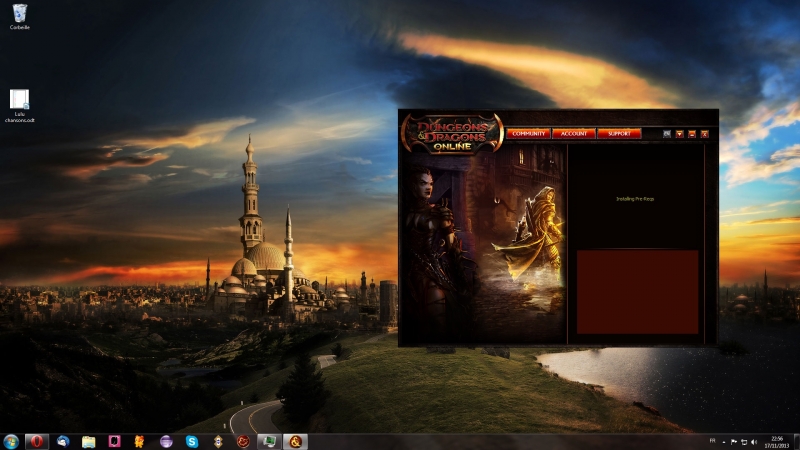Screen dimensions: 800x450
Task: Click the Show desktop strip beside the clock
Action: tap(796, 442)
